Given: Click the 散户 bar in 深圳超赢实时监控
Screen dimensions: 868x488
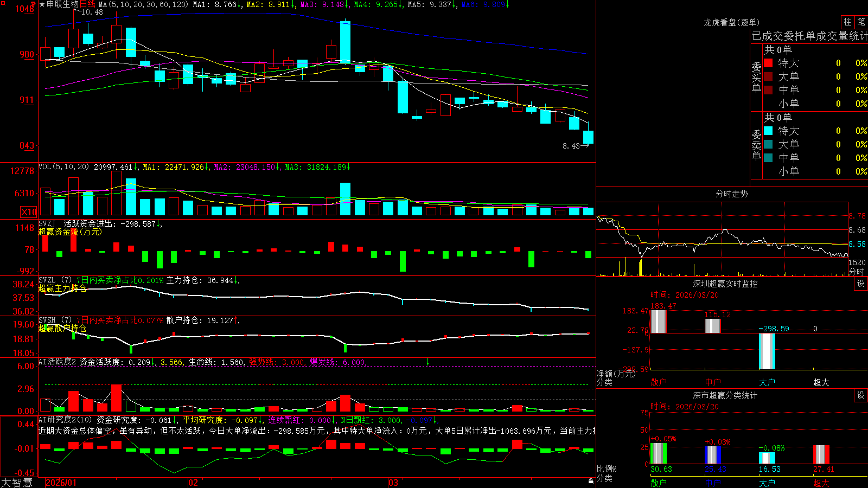Looking at the screenshot, I should 659,322.
